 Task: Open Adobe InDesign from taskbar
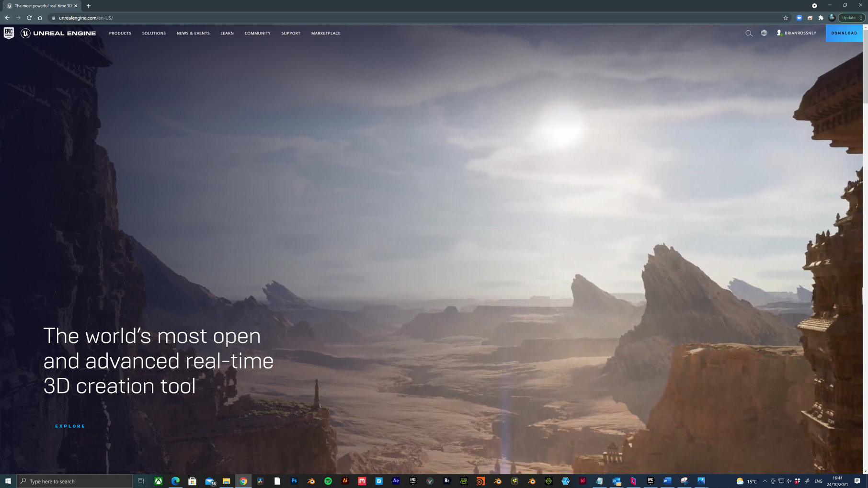point(582,481)
